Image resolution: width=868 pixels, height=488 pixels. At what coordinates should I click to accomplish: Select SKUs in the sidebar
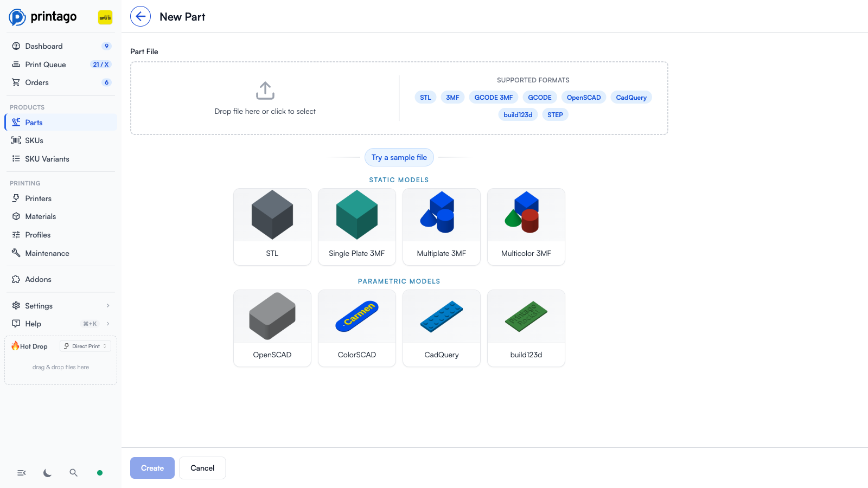coord(61,140)
